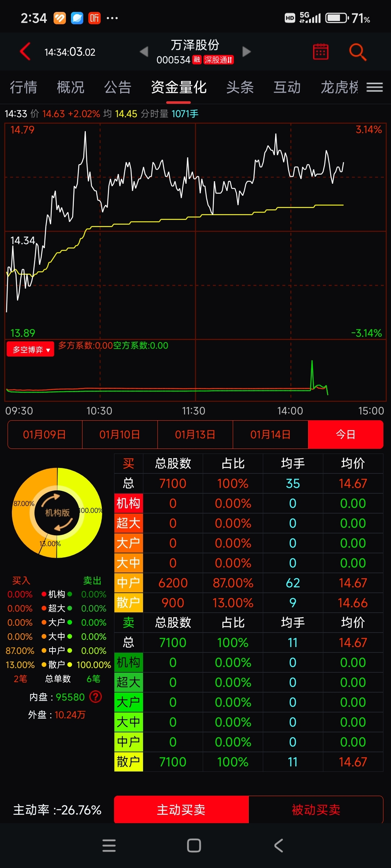The width and height of the screenshot is (391, 868).
Task: Switch to the 行情 tab
Action: (x=24, y=87)
